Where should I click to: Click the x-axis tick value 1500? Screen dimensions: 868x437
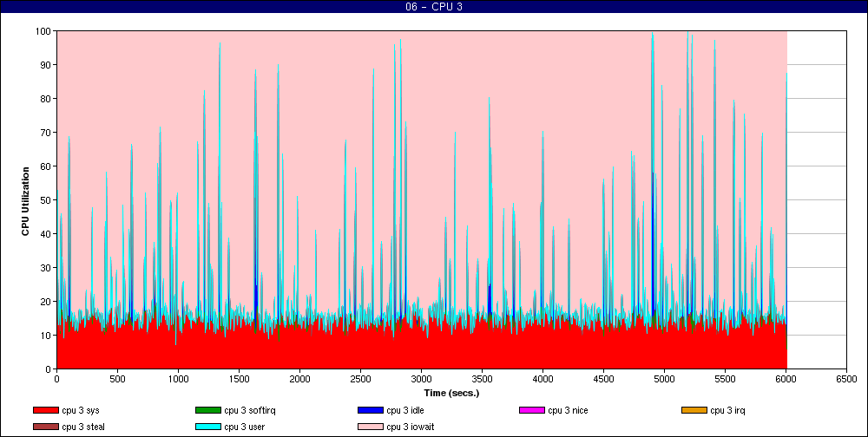click(x=239, y=380)
